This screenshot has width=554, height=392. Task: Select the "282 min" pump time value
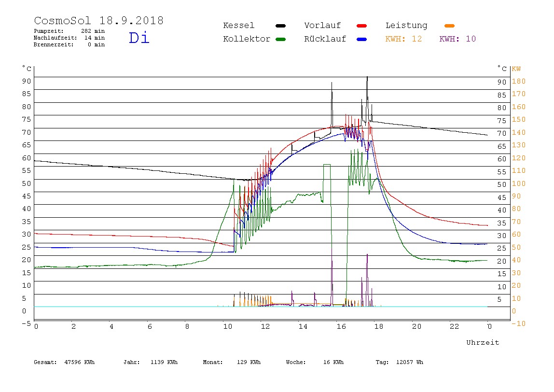coord(93,31)
